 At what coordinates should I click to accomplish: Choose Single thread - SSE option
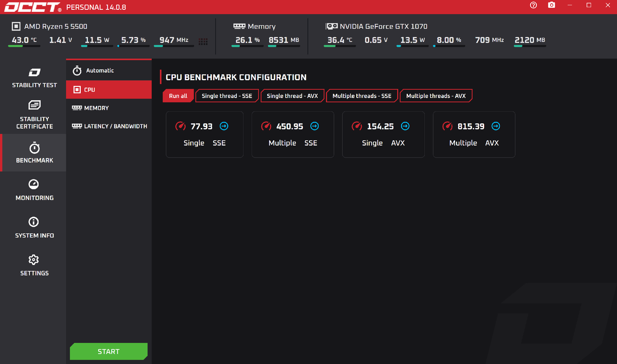click(x=227, y=96)
